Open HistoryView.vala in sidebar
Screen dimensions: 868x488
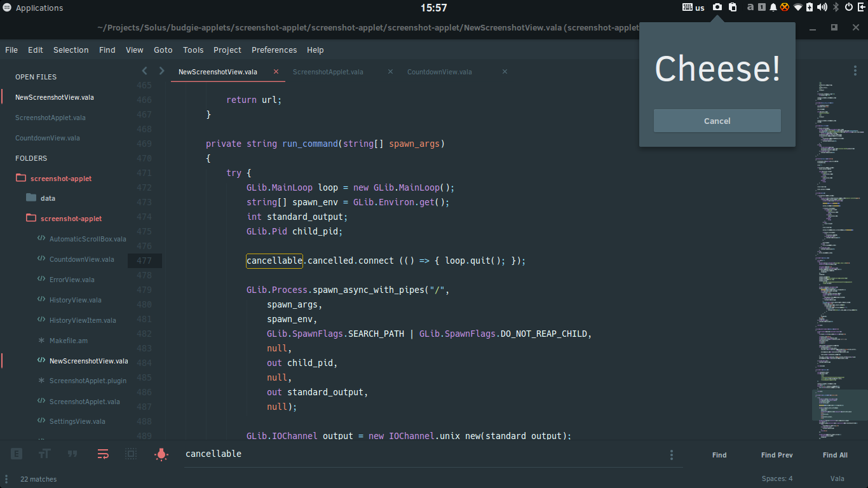click(76, 300)
